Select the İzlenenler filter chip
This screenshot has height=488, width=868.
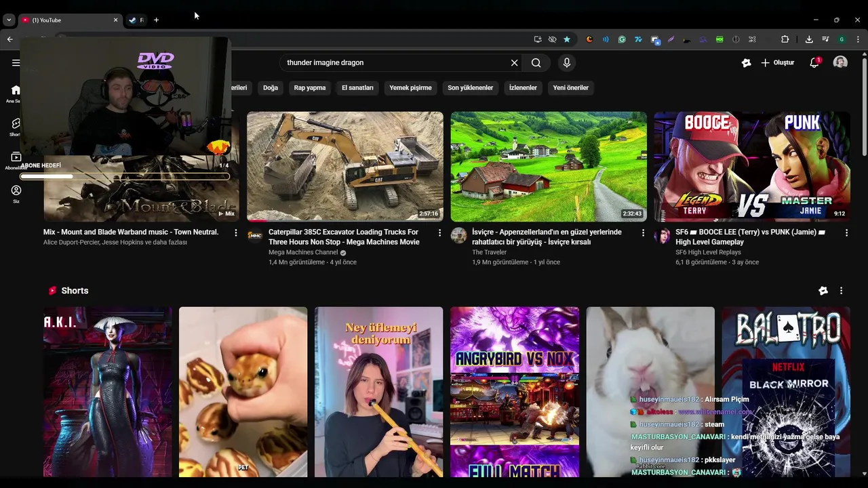click(523, 87)
